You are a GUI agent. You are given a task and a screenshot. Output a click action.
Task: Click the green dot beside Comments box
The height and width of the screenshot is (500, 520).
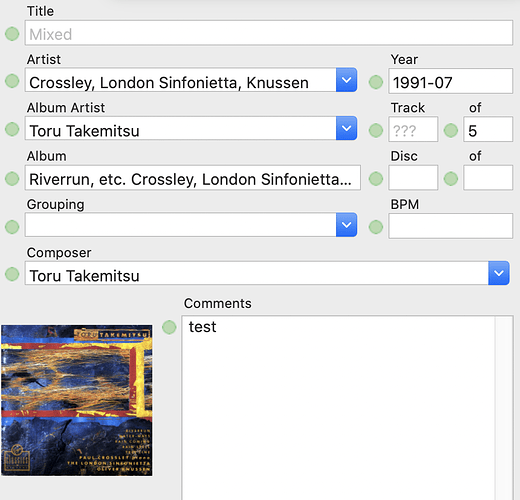(169, 327)
